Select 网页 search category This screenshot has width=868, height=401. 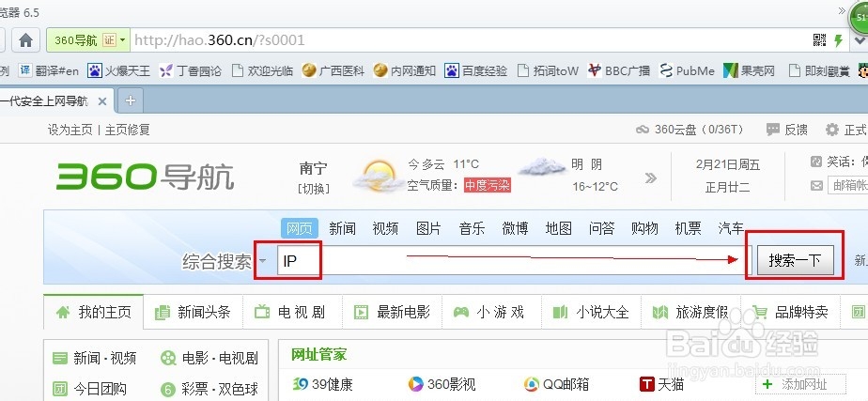pos(300,228)
